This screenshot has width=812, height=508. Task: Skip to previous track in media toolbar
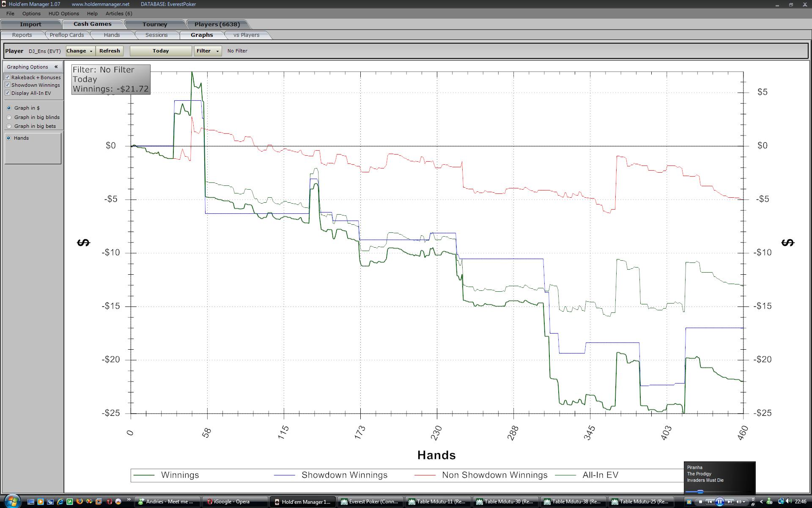[x=710, y=502]
